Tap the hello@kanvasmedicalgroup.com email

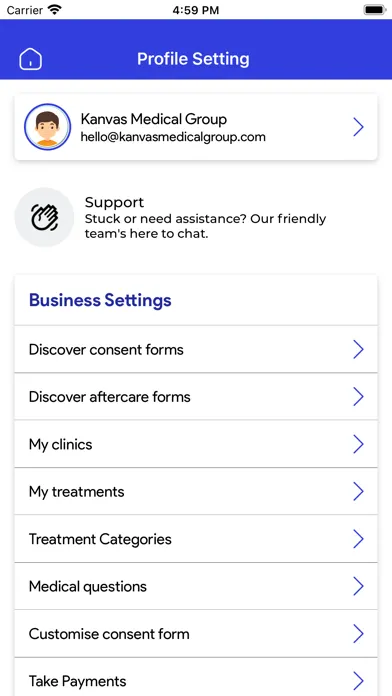[173, 137]
